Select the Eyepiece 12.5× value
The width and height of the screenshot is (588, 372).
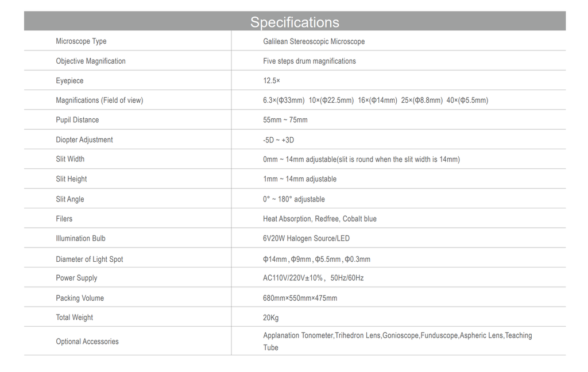272,80
